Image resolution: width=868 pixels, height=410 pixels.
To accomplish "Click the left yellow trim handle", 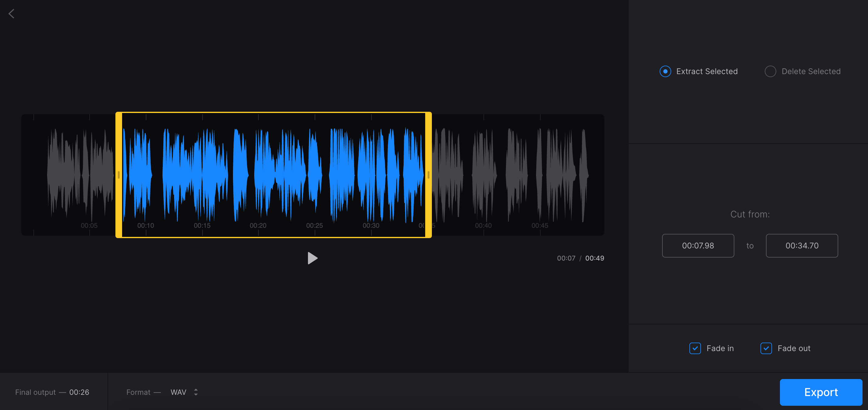I will click(119, 175).
